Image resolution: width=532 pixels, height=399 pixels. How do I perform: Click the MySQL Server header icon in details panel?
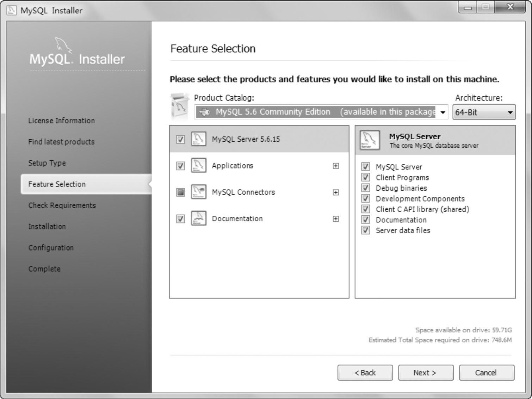pos(370,140)
